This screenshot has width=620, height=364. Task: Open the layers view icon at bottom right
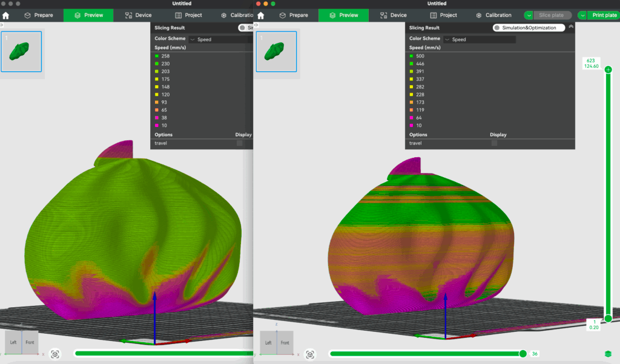pos(608,353)
